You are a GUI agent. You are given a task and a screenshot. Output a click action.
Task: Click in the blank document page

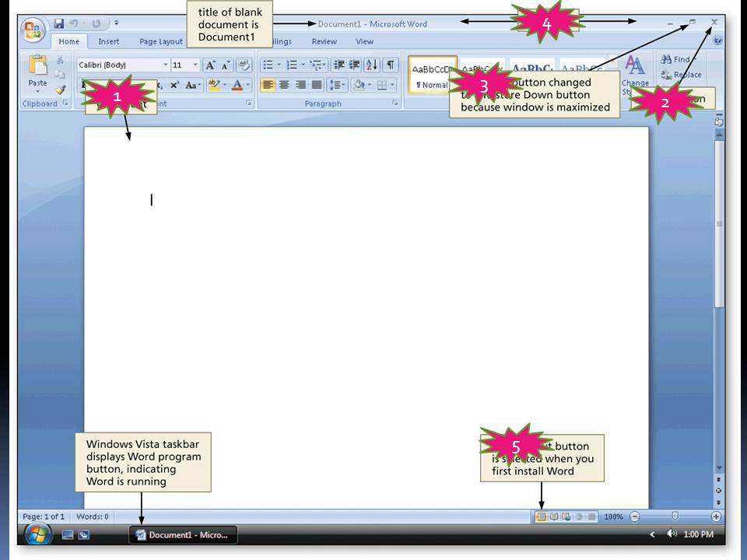(x=366, y=317)
